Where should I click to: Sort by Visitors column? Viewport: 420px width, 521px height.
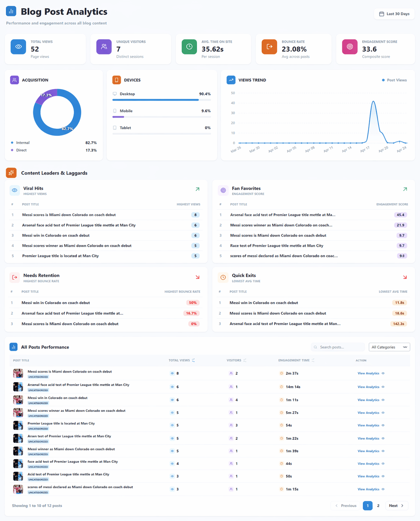tap(236, 360)
